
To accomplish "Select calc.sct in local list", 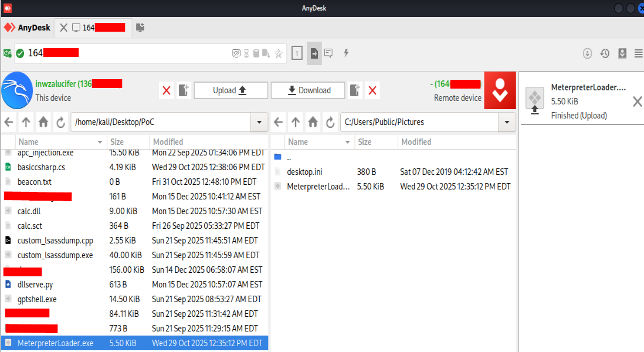I will coord(134,226).
